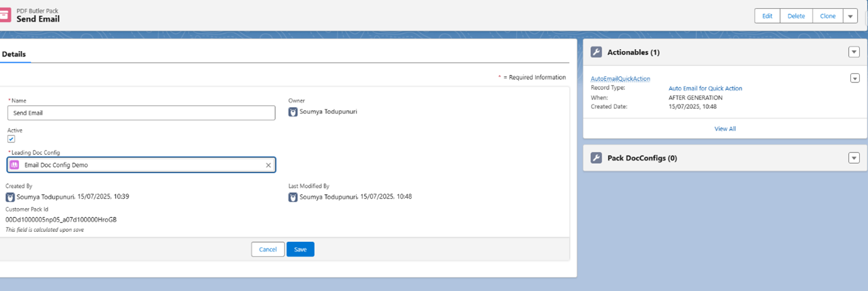This screenshot has height=291, width=868.
Task: Click the Customer Pack Id value
Action: (61, 220)
